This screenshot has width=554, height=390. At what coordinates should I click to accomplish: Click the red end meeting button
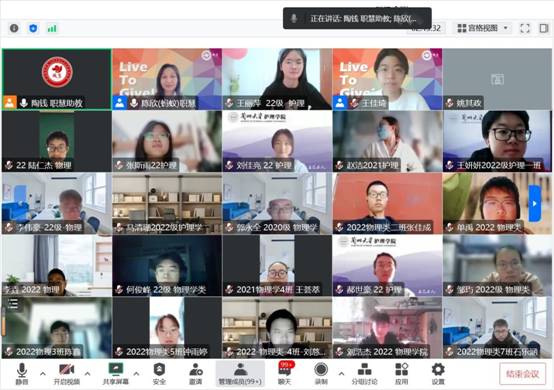[523, 374]
